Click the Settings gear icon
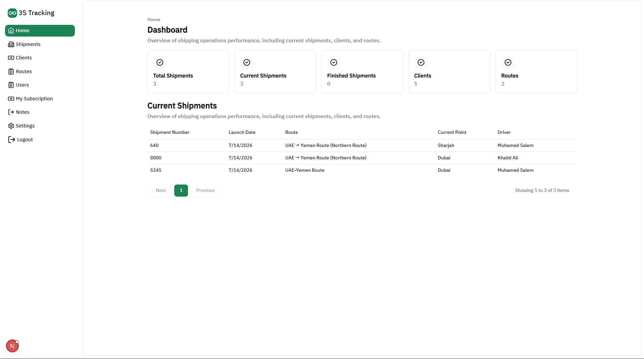The height and width of the screenshot is (359, 644). [11, 126]
